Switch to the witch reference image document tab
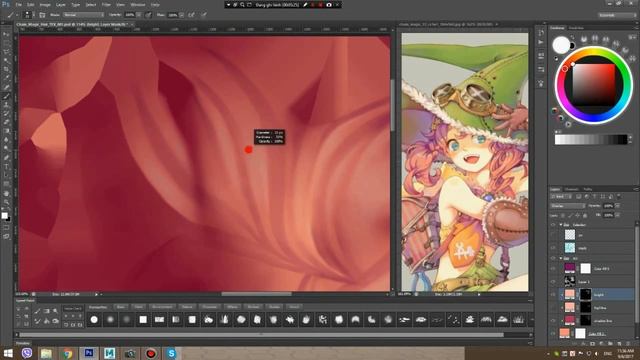640x360 pixels. 445,24
